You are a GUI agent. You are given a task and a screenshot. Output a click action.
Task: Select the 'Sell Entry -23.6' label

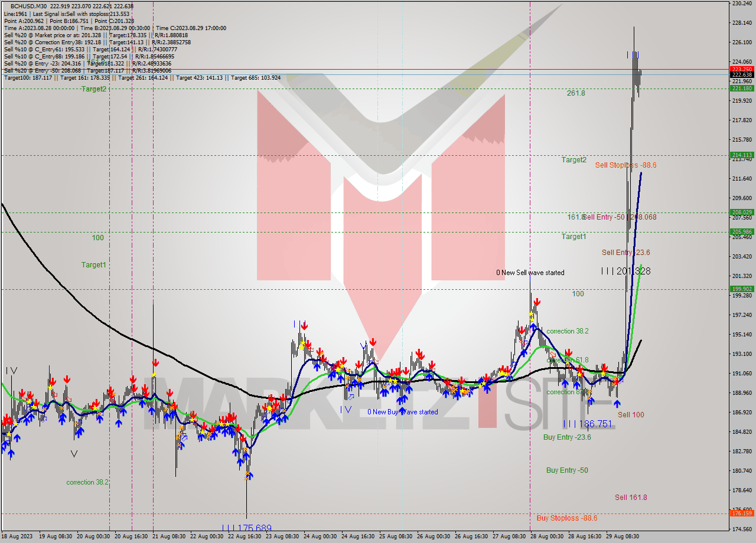626,253
